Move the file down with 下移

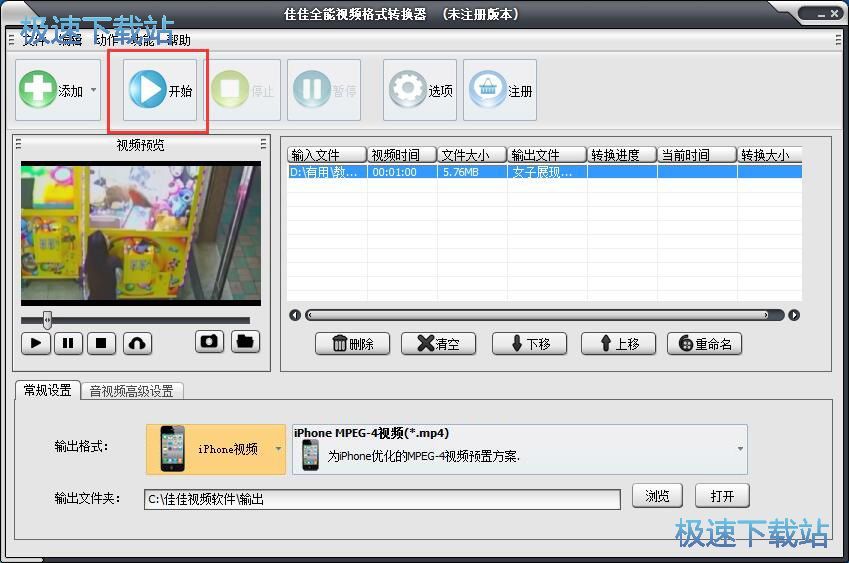[x=529, y=344]
